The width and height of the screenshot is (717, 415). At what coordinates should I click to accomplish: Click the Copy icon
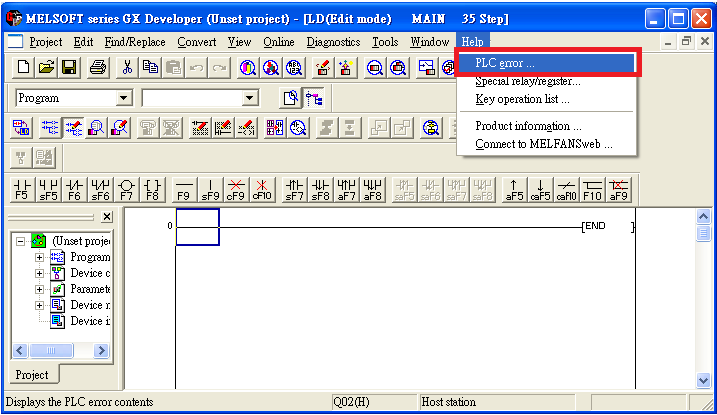[x=150, y=68]
